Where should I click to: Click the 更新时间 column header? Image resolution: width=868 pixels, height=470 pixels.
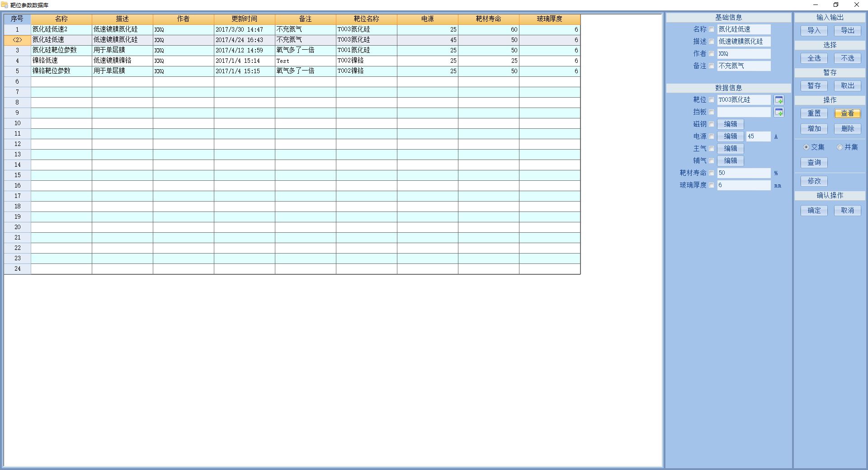[245, 19]
